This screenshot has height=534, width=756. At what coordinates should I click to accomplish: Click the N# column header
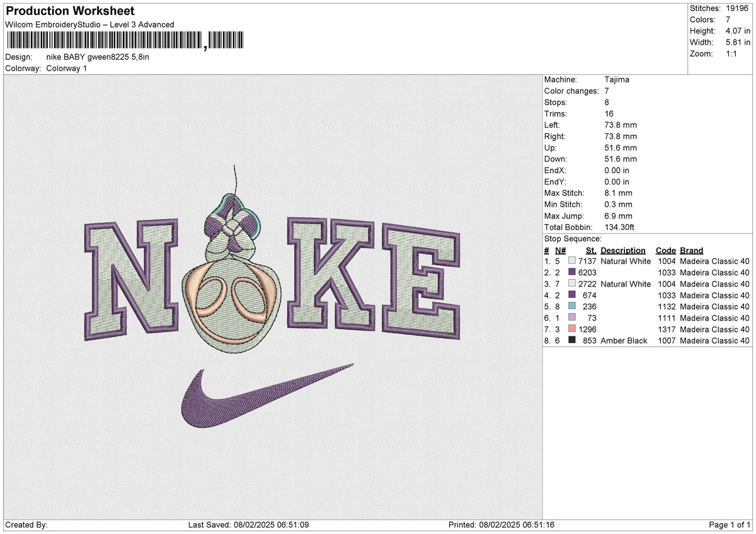pos(561,251)
